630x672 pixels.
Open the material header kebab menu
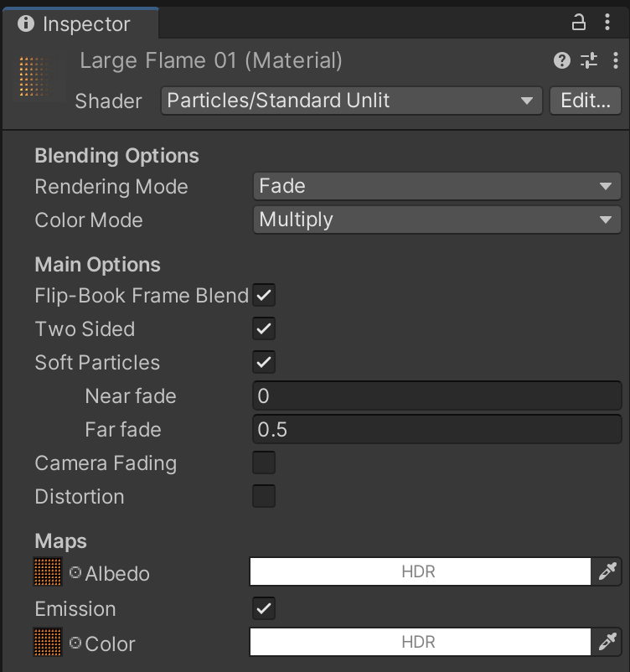pos(616,60)
